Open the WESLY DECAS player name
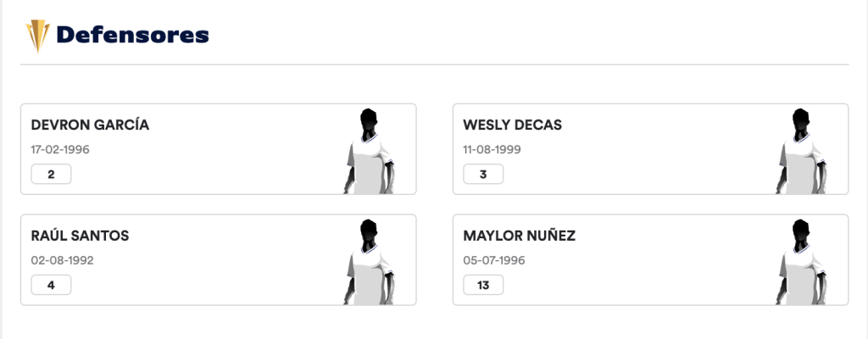 pyautogui.click(x=512, y=125)
